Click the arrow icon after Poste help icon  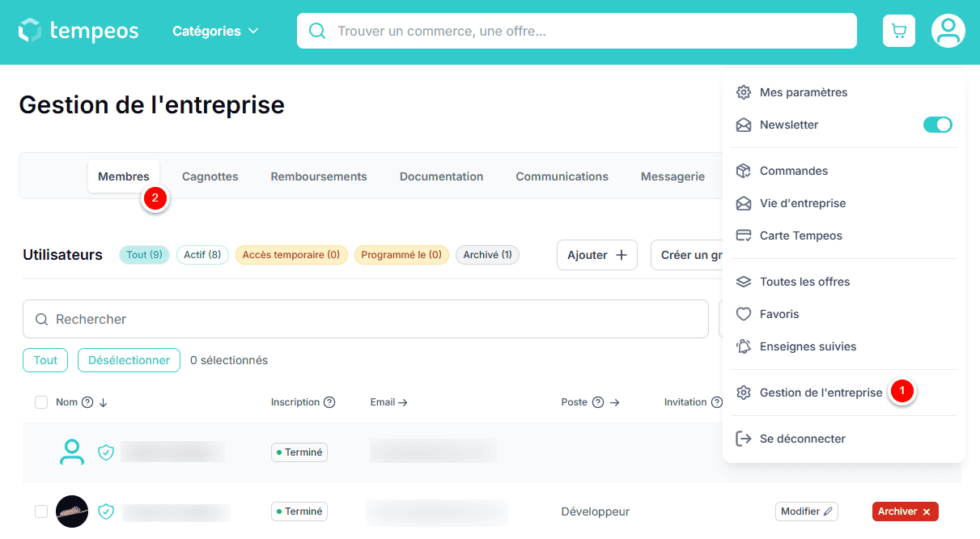coord(614,402)
